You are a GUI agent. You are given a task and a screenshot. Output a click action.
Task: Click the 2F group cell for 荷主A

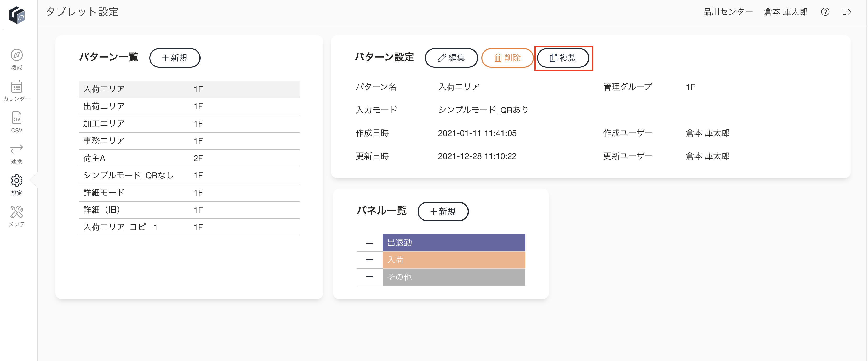(198, 158)
